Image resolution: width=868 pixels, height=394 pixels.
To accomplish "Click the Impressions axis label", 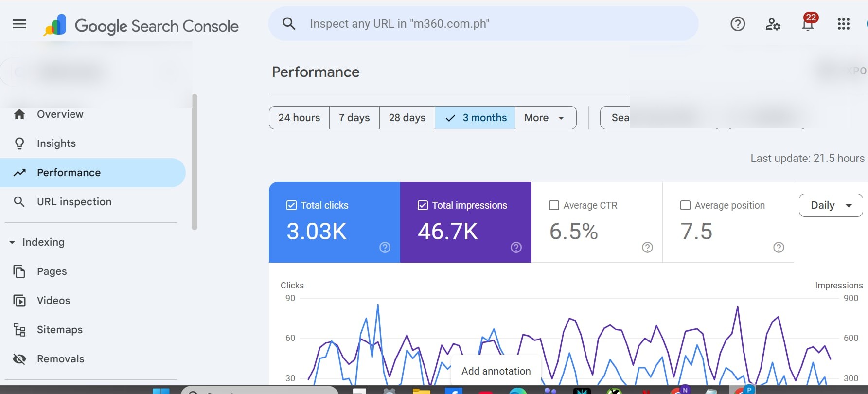I will [839, 286].
